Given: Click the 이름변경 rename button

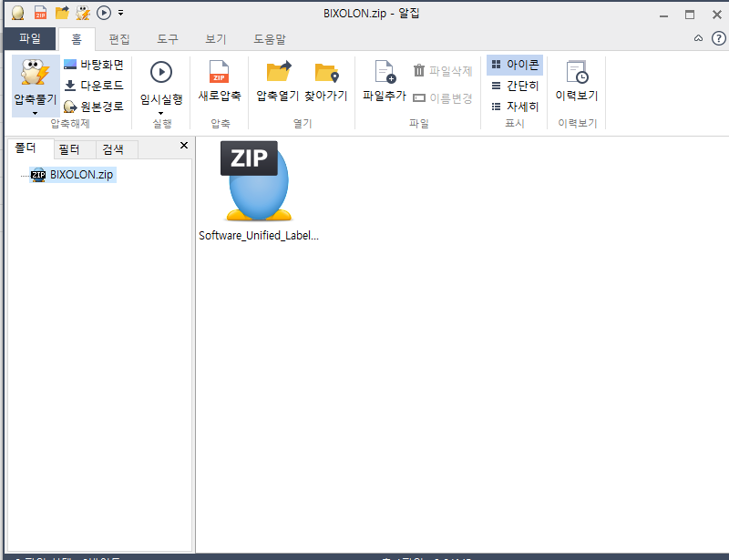Looking at the screenshot, I should [x=443, y=98].
